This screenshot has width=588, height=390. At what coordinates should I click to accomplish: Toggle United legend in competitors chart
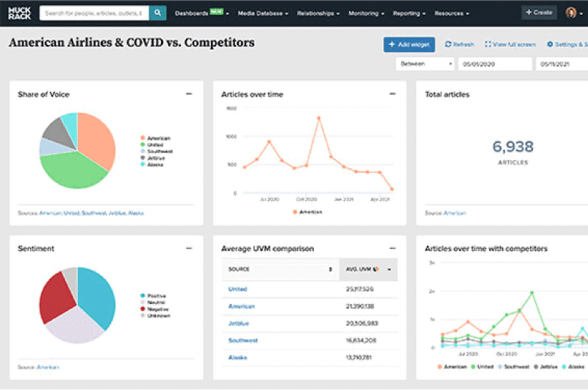pyautogui.click(x=482, y=366)
